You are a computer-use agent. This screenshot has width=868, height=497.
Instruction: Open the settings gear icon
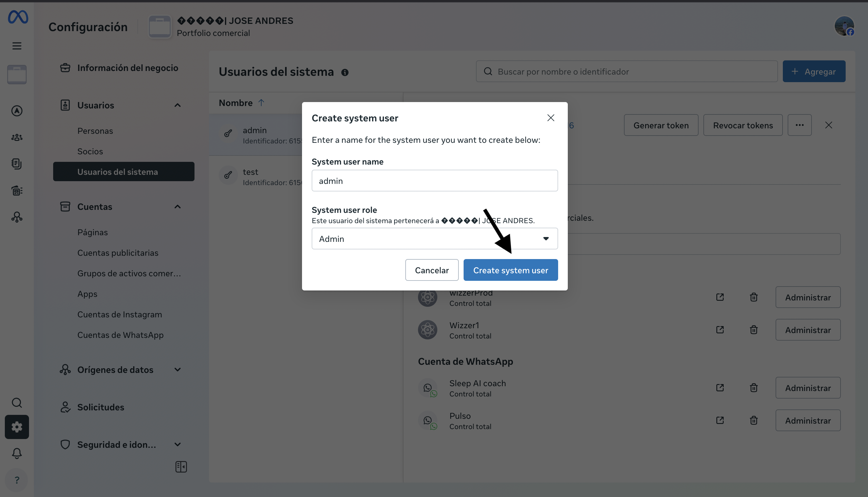(17, 427)
